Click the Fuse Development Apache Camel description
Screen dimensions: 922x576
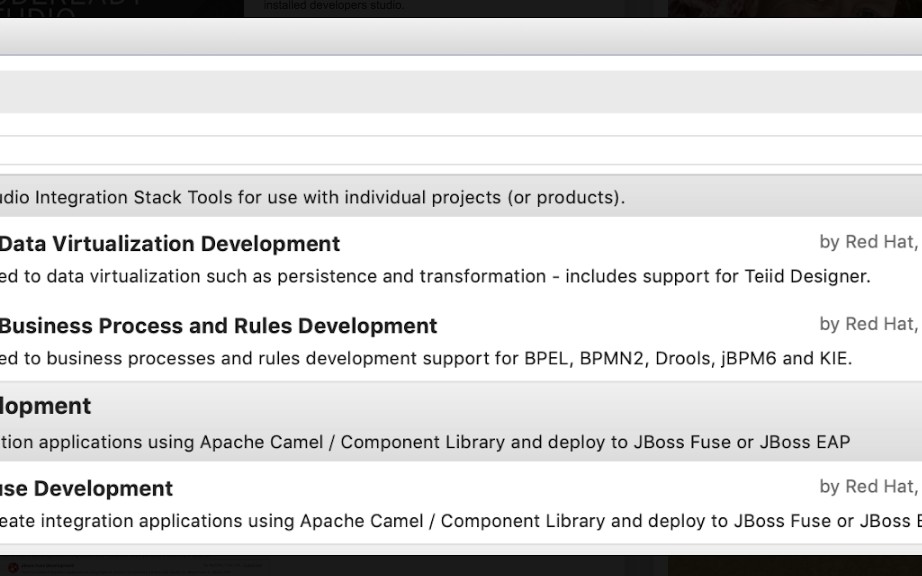click(x=460, y=521)
